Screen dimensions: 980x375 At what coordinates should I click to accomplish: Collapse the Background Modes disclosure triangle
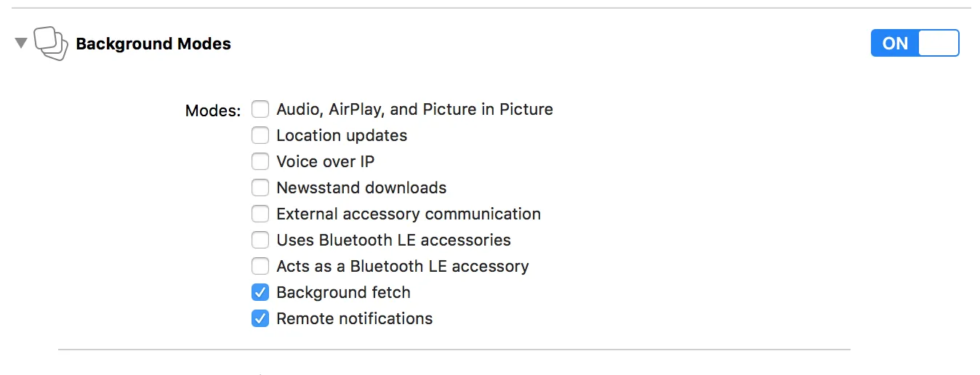click(x=21, y=44)
